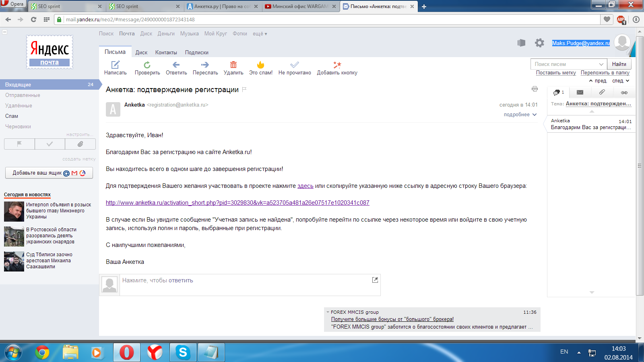Click the Удалить trash icon
The height and width of the screenshot is (362, 644).
pyautogui.click(x=233, y=65)
